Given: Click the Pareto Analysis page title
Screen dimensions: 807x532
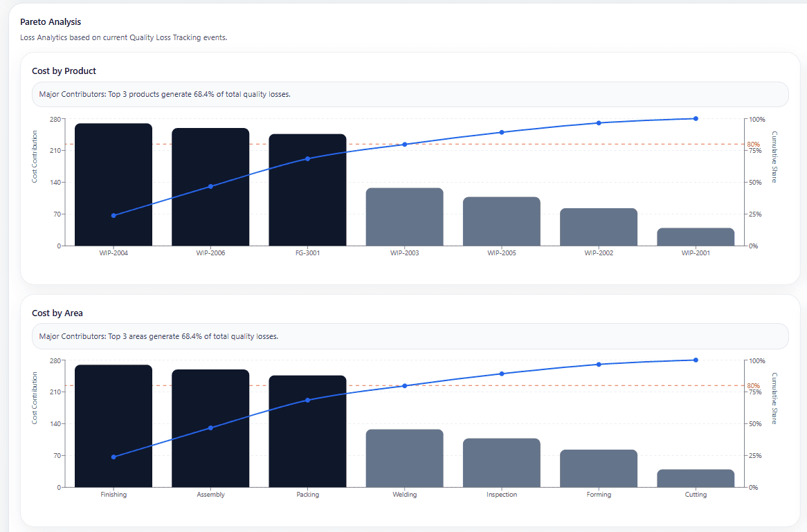Looking at the screenshot, I should (52, 21).
